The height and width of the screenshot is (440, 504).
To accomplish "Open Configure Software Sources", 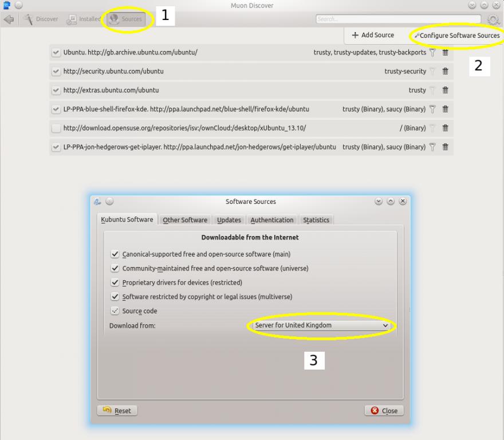I will pos(457,36).
